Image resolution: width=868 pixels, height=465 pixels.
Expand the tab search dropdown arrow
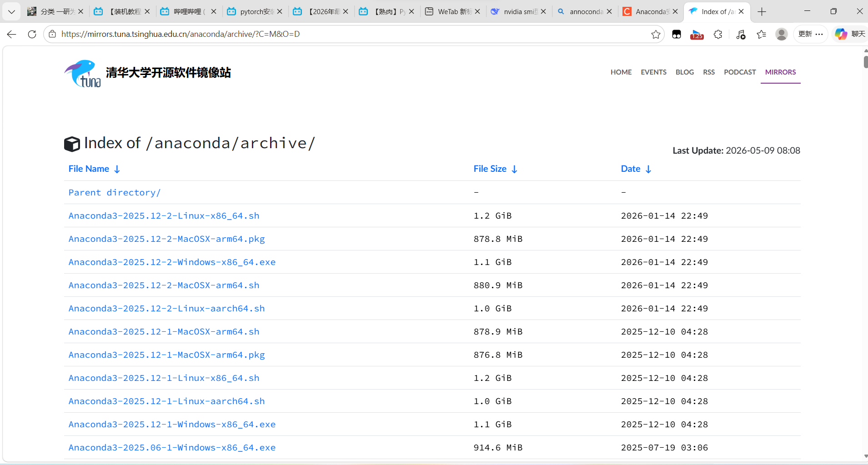(12, 12)
